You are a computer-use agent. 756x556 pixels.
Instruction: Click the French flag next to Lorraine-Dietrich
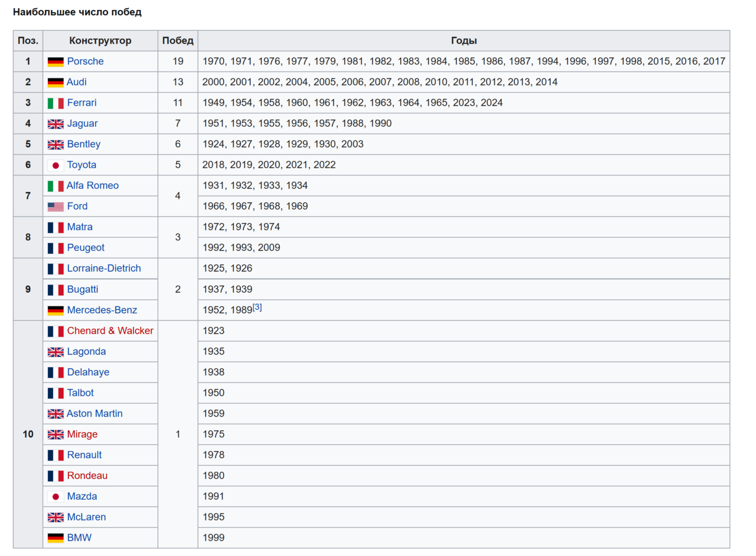coord(56,269)
